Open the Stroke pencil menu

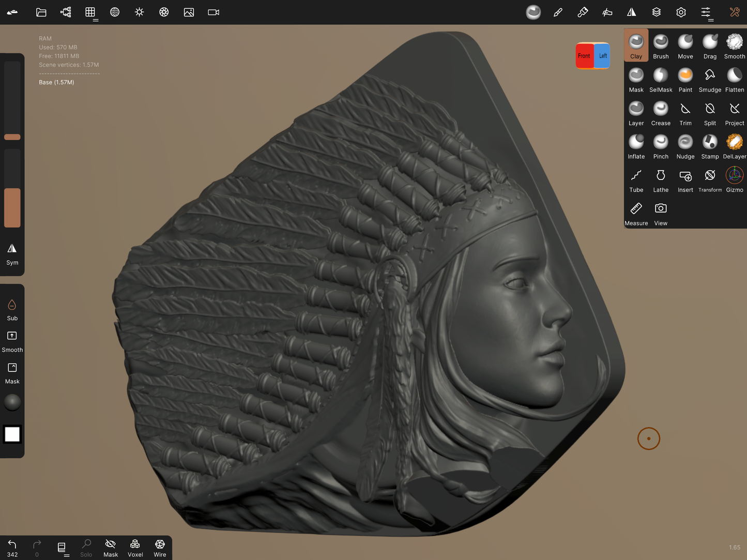click(558, 12)
